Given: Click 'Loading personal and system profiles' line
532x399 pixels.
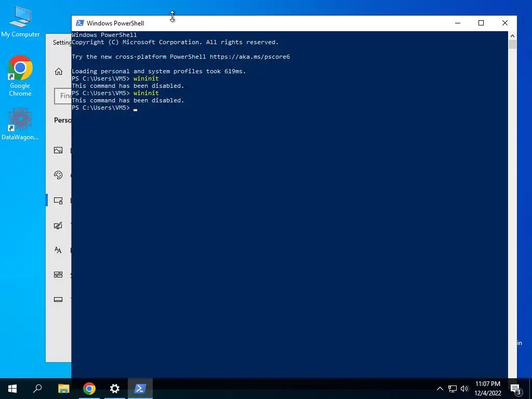Looking at the screenshot, I should tap(159, 71).
